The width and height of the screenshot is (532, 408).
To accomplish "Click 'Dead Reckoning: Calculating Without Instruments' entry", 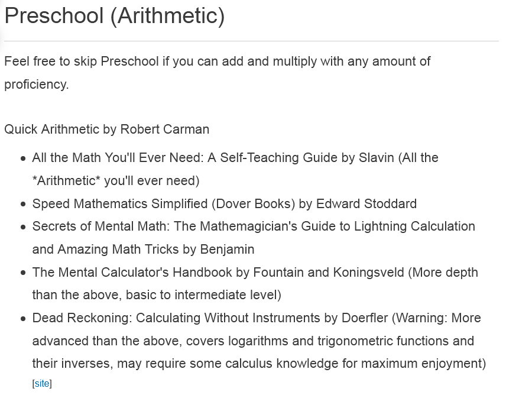I will coord(259,341).
